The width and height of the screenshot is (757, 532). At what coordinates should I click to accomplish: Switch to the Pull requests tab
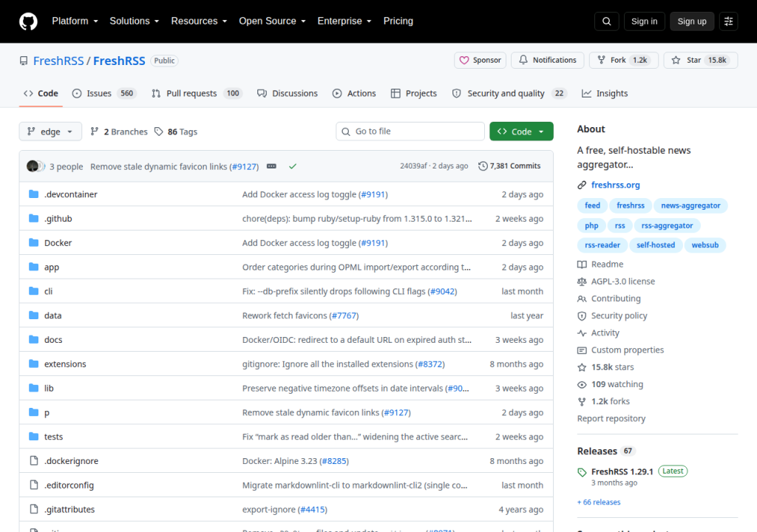(x=196, y=94)
